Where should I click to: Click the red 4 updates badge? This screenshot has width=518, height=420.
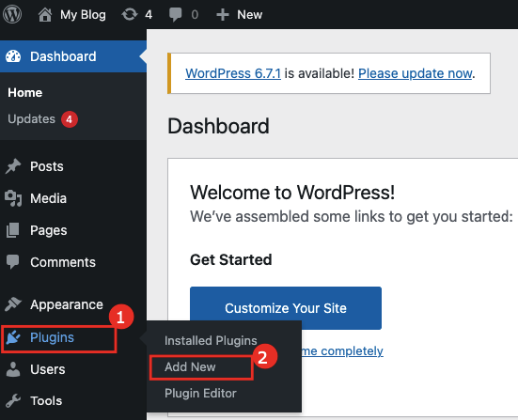click(x=69, y=119)
